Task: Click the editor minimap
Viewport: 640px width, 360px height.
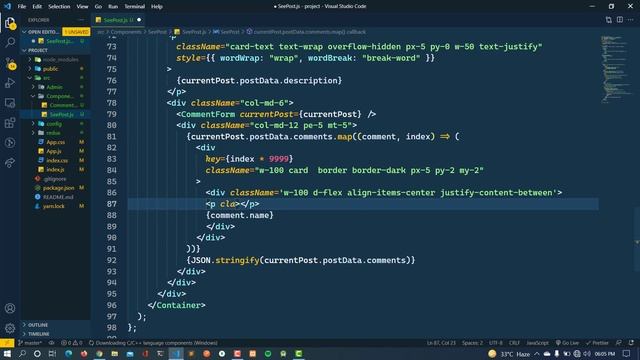Action: point(616,69)
